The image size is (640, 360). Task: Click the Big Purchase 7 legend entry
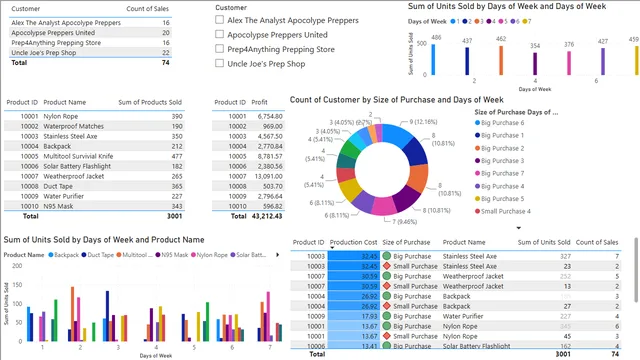500,173
